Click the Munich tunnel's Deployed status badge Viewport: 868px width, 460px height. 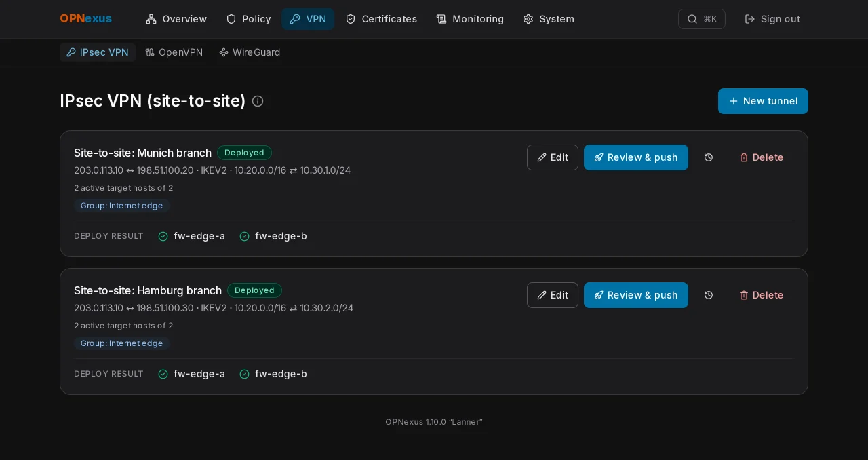pyautogui.click(x=244, y=153)
